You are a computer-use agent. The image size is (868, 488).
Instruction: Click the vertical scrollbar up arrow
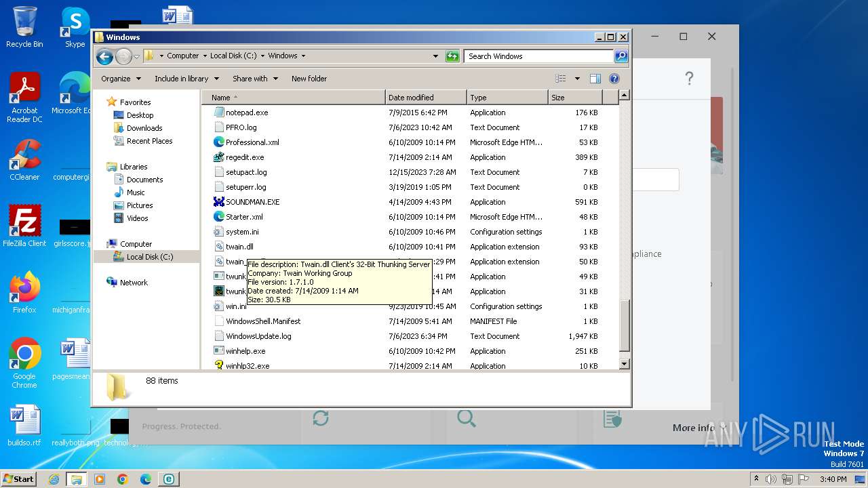coord(625,96)
